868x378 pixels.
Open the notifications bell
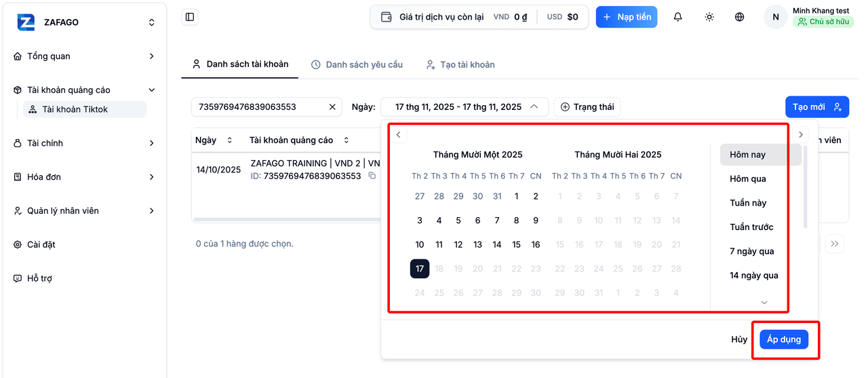pos(677,17)
